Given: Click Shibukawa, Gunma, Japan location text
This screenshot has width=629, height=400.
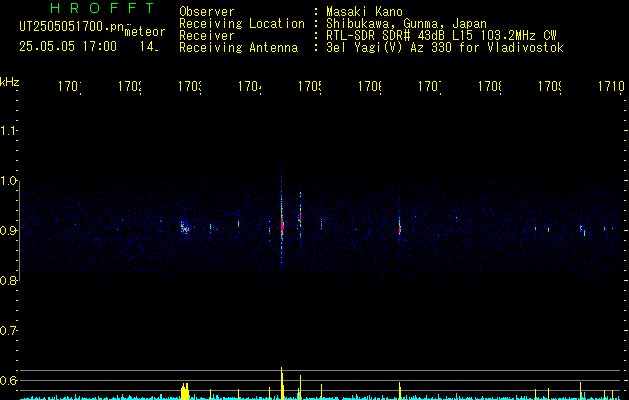Looking at the screenshot, I should coord(406,24).
